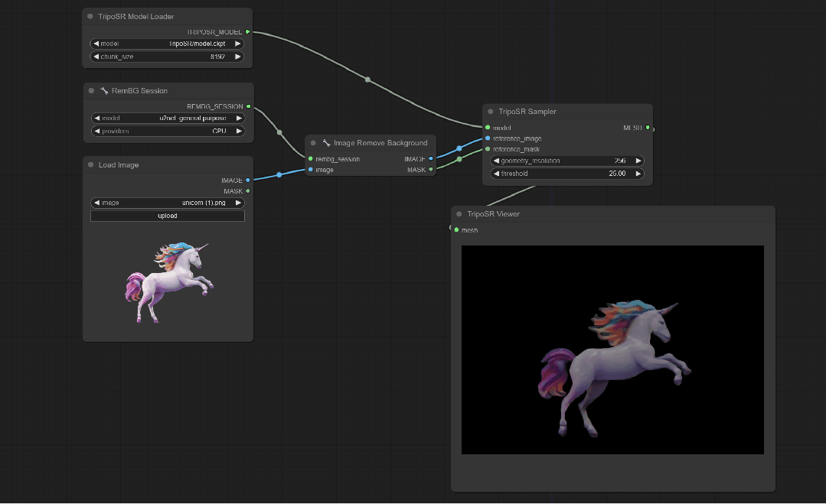Select the Image Remove Background title bar
The image size is (826, 504).
(371, 142)
